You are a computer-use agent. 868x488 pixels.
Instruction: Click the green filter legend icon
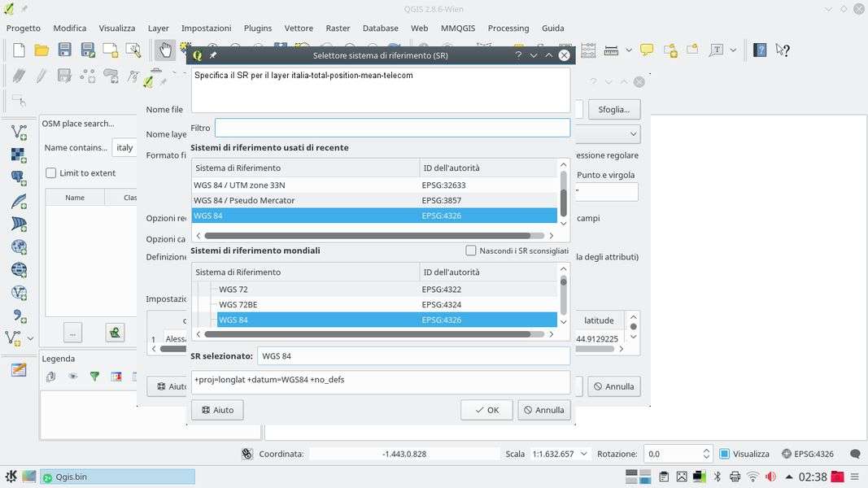click(94, 377)
